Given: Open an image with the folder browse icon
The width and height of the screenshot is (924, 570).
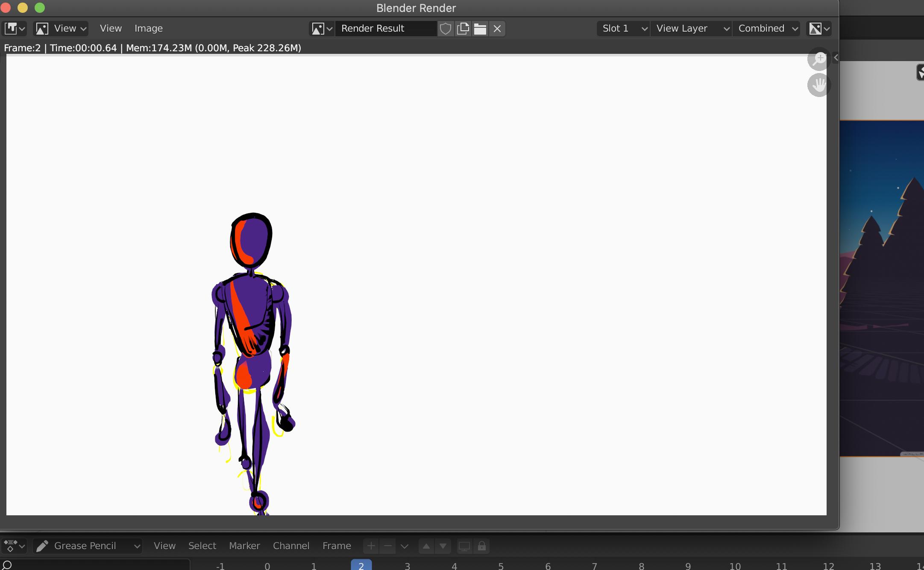Looking at the screenshot, I should [x=480, y=29].
